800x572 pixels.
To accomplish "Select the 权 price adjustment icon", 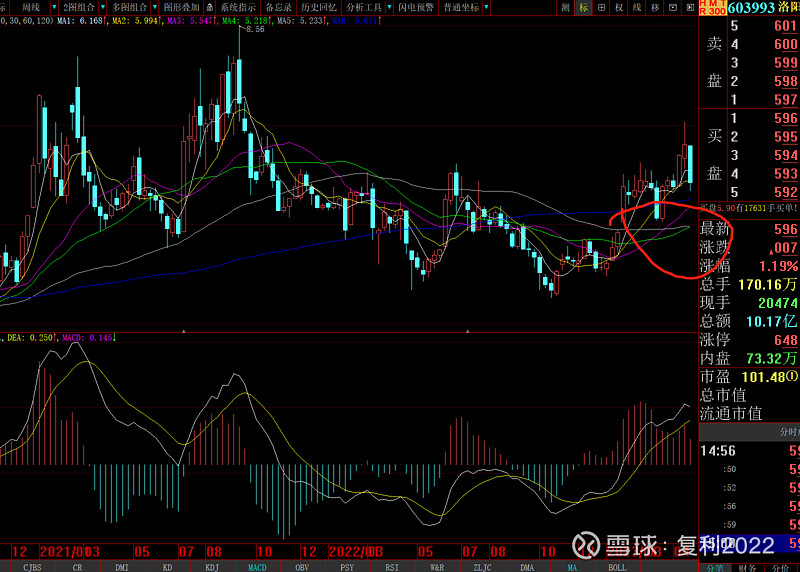I will 620,7.
